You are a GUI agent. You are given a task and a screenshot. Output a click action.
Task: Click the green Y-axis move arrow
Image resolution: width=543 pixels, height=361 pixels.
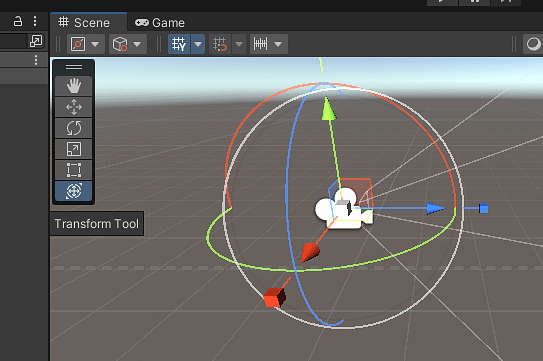point(328,109)
